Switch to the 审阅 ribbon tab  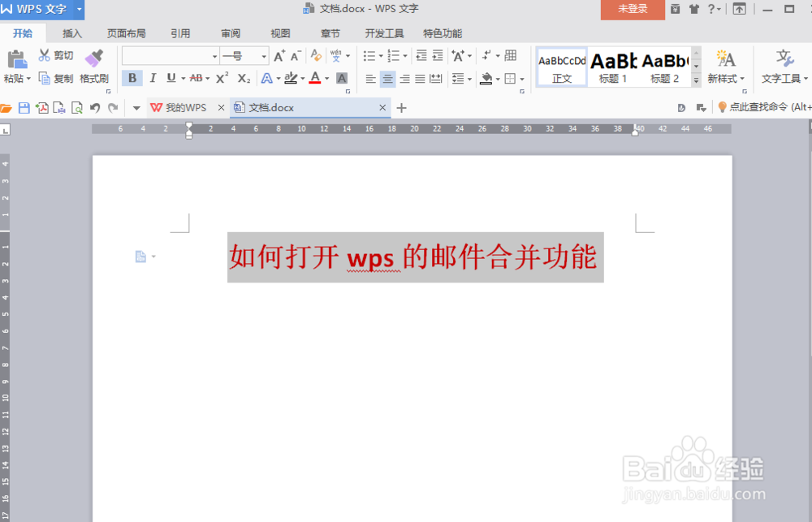pos(231,33)
